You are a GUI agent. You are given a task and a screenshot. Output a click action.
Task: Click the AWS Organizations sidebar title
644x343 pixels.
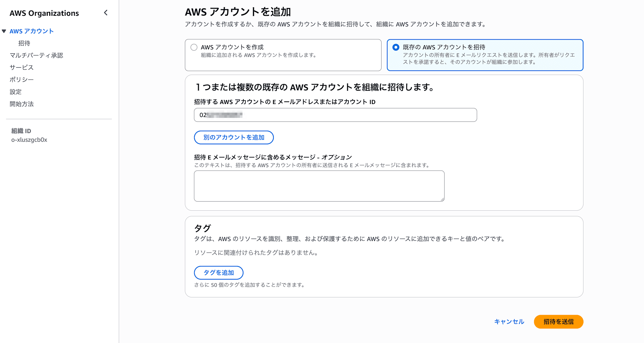44,13
